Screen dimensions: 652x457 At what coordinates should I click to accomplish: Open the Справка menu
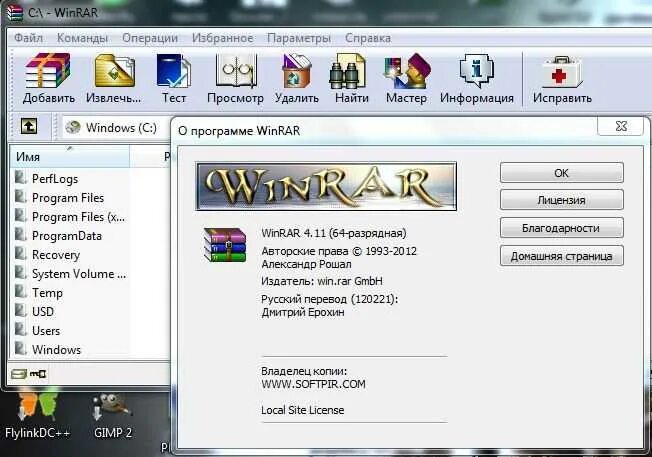(368, 38)
